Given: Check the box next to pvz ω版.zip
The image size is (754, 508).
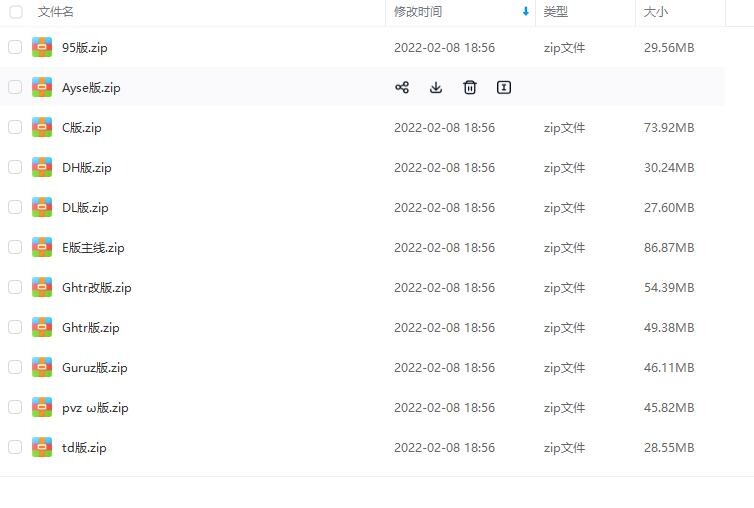Looking at the screenshot, I should tap(15, 407).
